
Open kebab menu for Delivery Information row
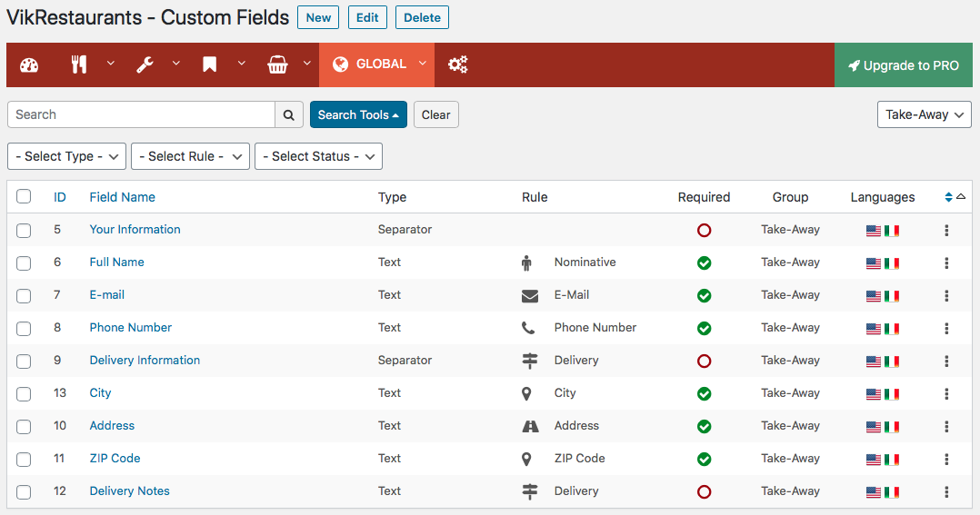tap(946, 361)
